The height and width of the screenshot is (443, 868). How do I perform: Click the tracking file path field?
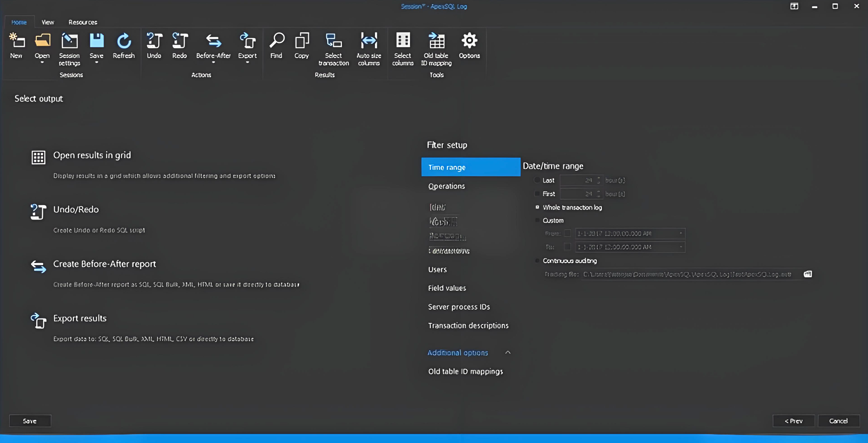click(691, 274)
